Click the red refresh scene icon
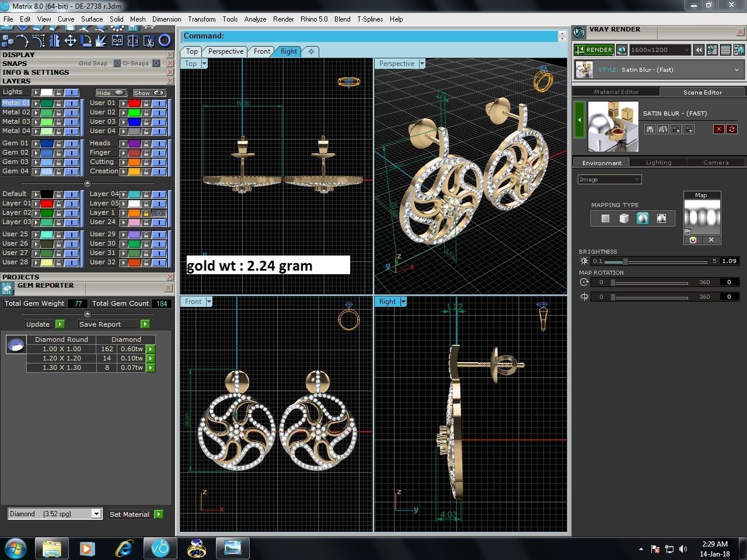The width and height of the screenshot is (747, 560). 732,129
